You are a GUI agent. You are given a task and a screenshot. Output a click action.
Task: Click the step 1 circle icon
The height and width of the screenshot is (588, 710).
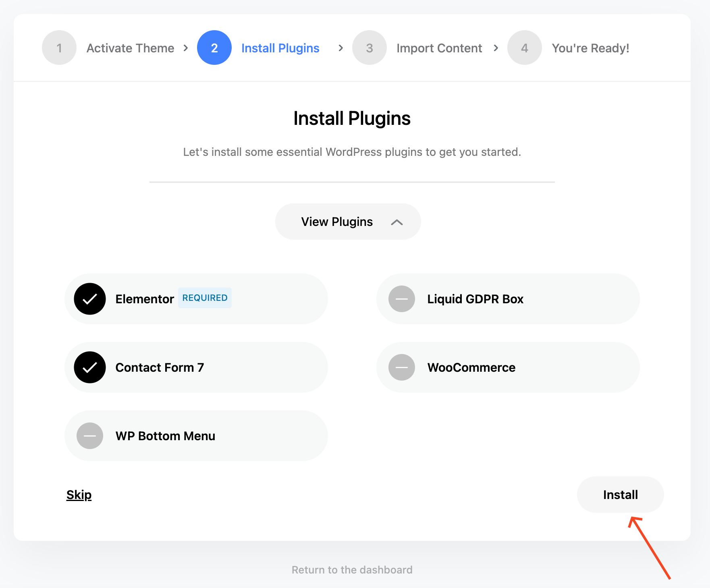pyautogui.click(x=59, y=48)
